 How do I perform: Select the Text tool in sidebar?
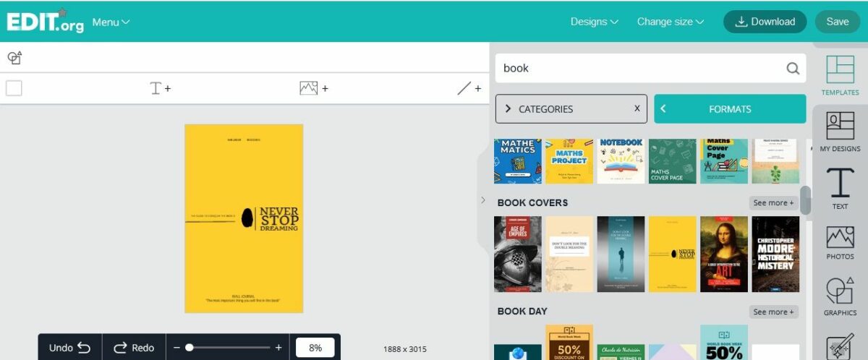pyautogui.click(x=840, y=188)
